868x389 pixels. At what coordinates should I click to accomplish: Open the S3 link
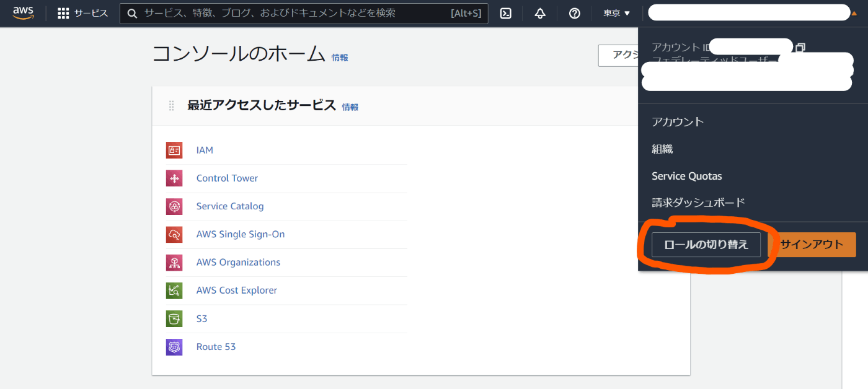201,318
